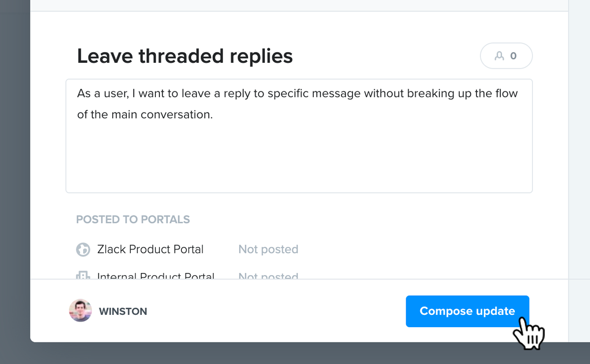590x364 pixels.
Task: Click Not posted status beside Zlack portal
Action: [x=268, y=249]
